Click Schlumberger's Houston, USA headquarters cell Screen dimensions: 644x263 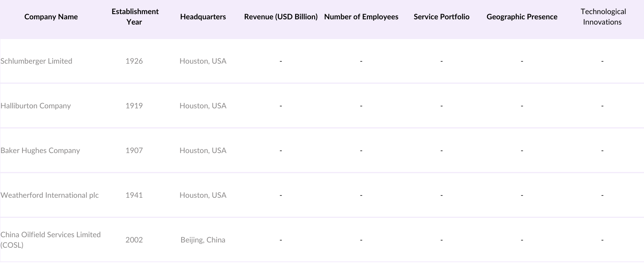click(203, 61)
